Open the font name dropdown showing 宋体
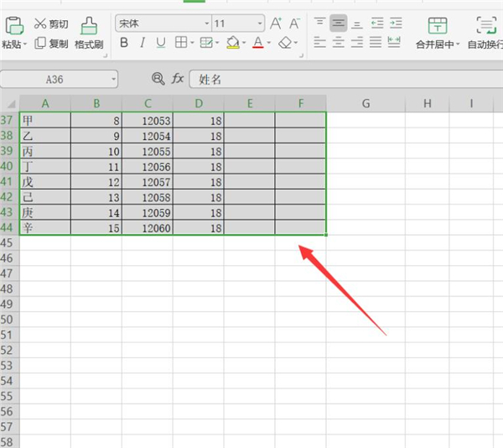503x448 pixels. click(206, 23)
